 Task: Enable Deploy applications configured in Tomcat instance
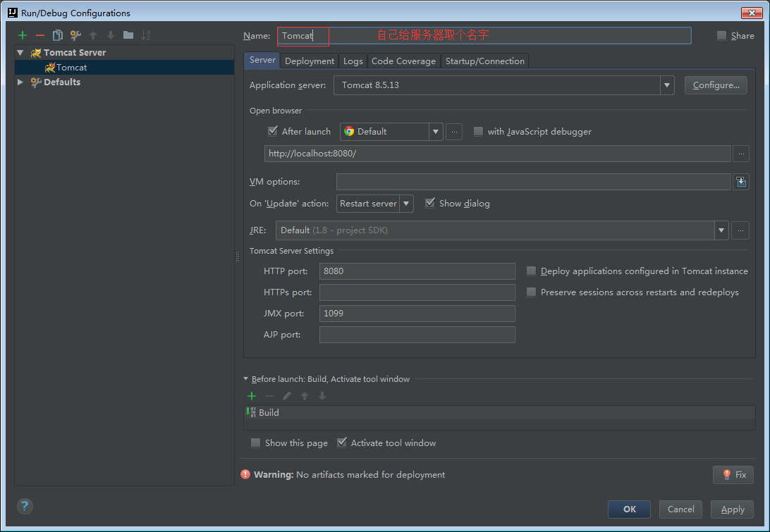click(x=531, y=271)
